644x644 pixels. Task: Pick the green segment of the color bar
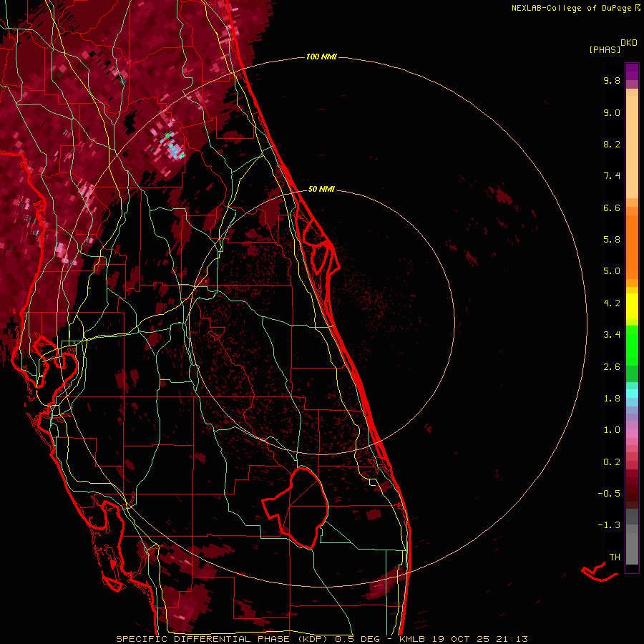coord(632,345)
